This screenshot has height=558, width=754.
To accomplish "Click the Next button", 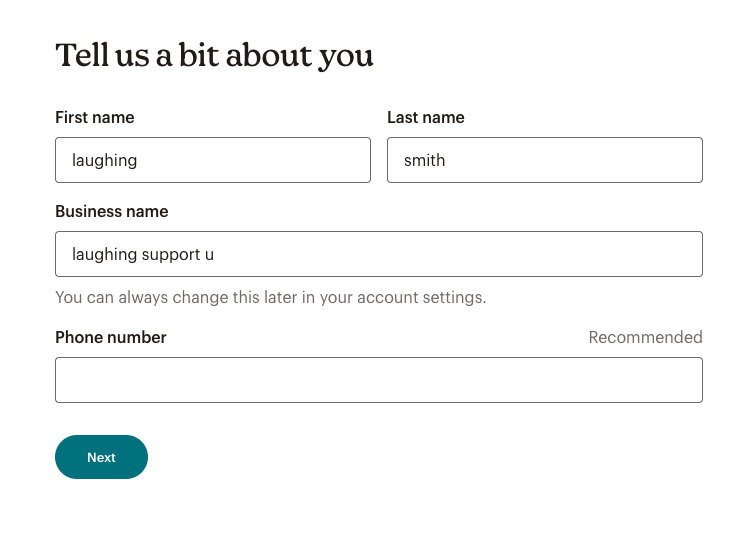I will point(101,457).
